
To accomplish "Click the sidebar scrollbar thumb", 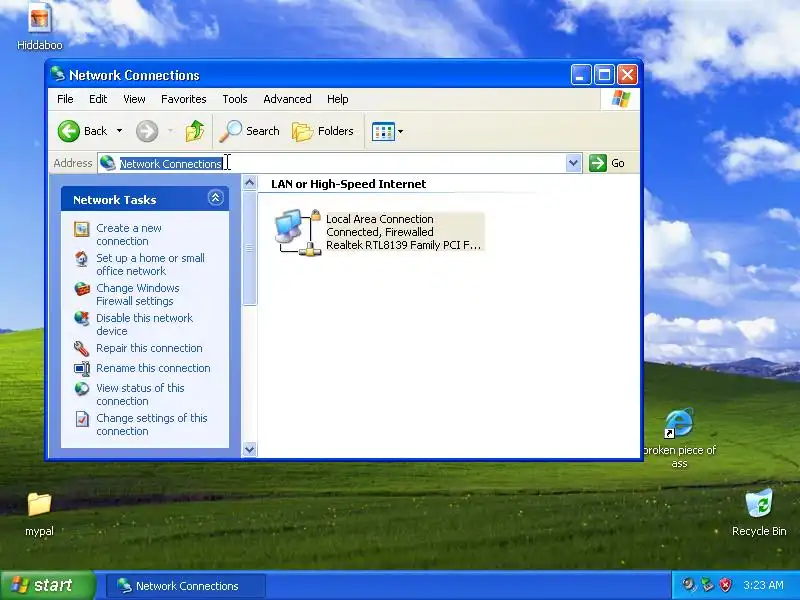I will click(249, 248).
